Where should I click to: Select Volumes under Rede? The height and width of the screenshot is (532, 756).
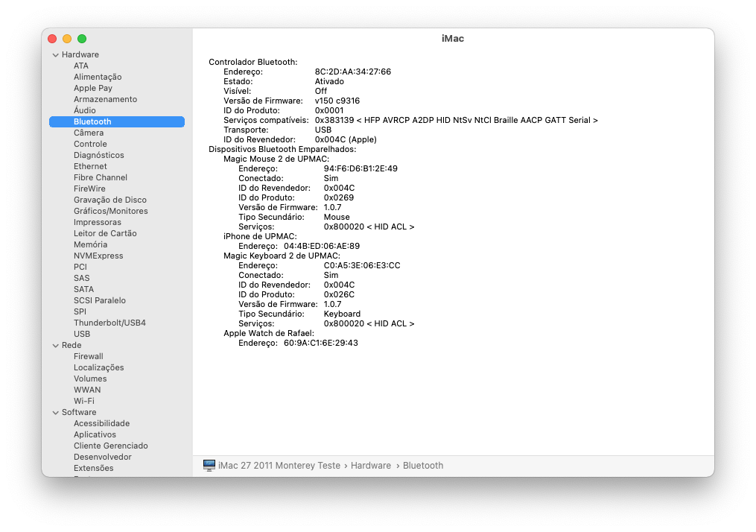[90, 379]
